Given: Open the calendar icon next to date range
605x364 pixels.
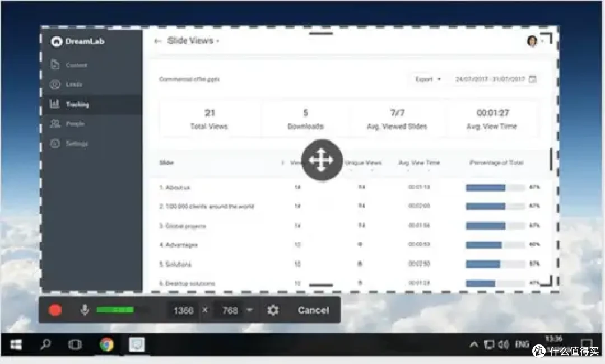Looking at the screenshot, I should pos(533,79).
